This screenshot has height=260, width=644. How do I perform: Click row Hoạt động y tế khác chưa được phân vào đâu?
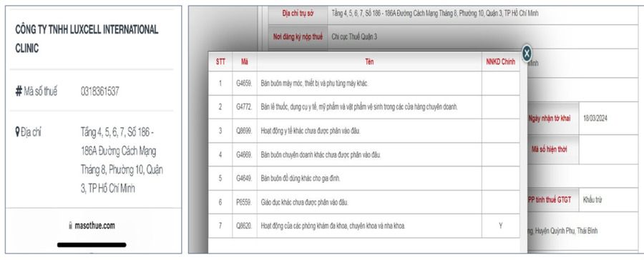364,131
